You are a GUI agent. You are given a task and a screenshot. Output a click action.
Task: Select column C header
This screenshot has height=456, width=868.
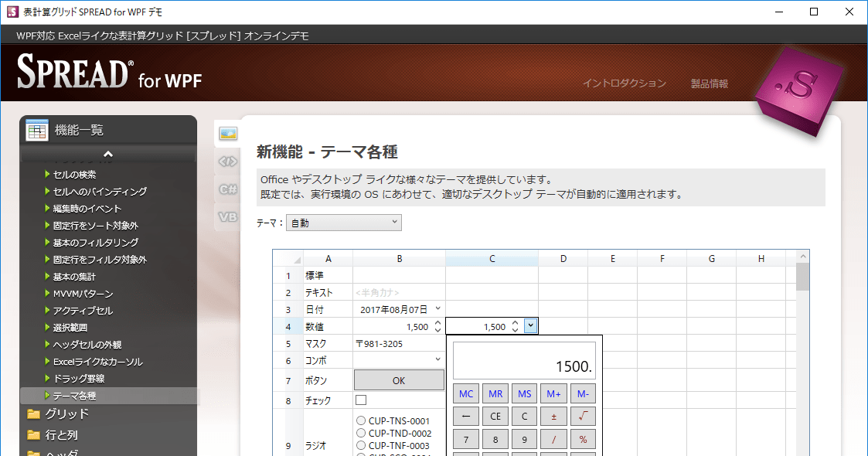[492, 258]
